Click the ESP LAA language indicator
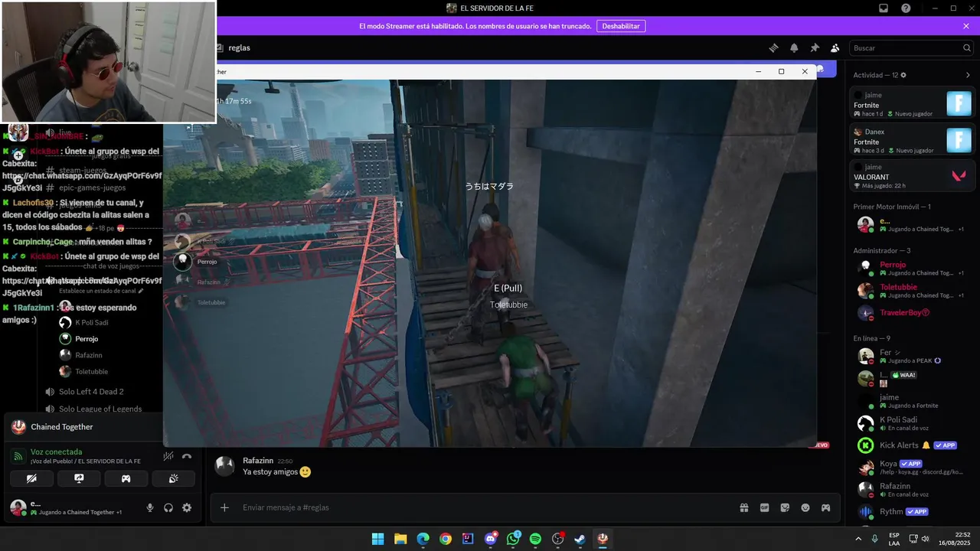The width and height of the screenshot is (980, 551). [x=894, y=539]
